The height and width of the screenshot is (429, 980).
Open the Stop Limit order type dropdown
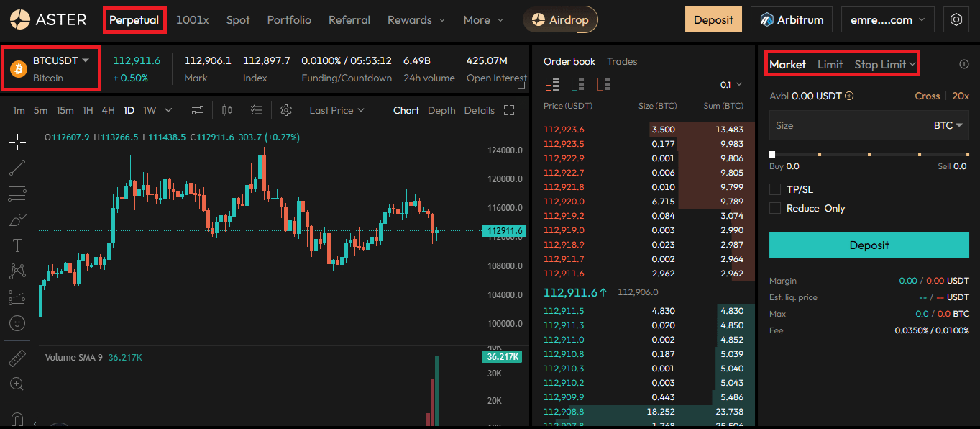884,65
